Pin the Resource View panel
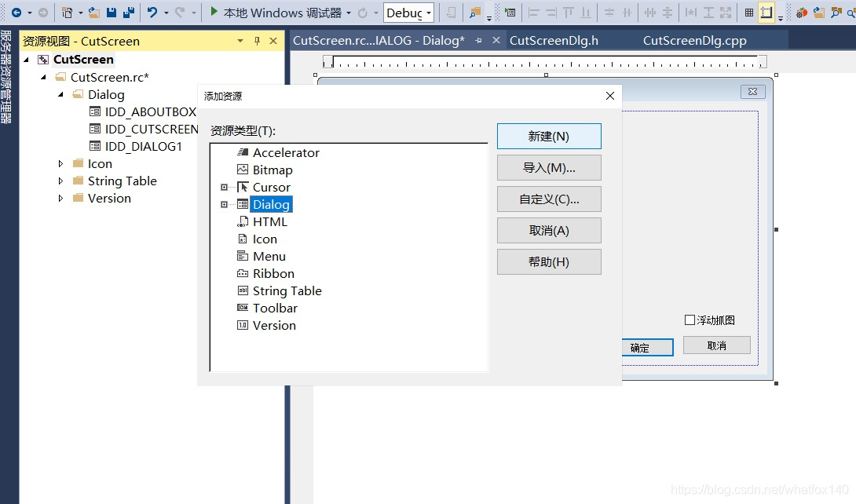The width and height of the screenshot is (856, 504). [x=257, y=41]
